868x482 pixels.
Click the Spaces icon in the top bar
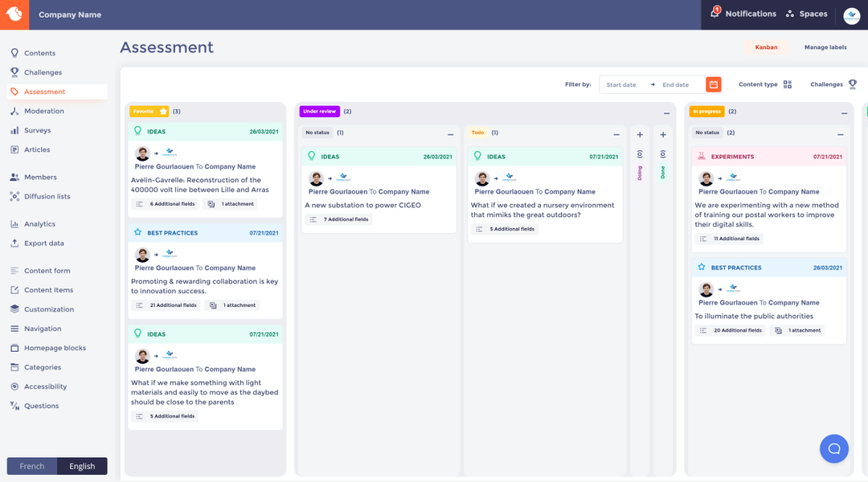[x=788, y=13]
